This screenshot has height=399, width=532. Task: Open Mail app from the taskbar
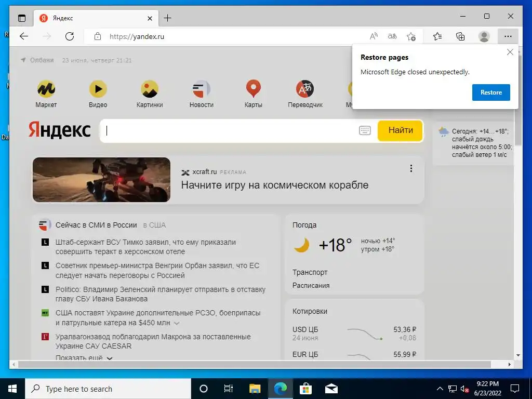[x=331, y=389]
